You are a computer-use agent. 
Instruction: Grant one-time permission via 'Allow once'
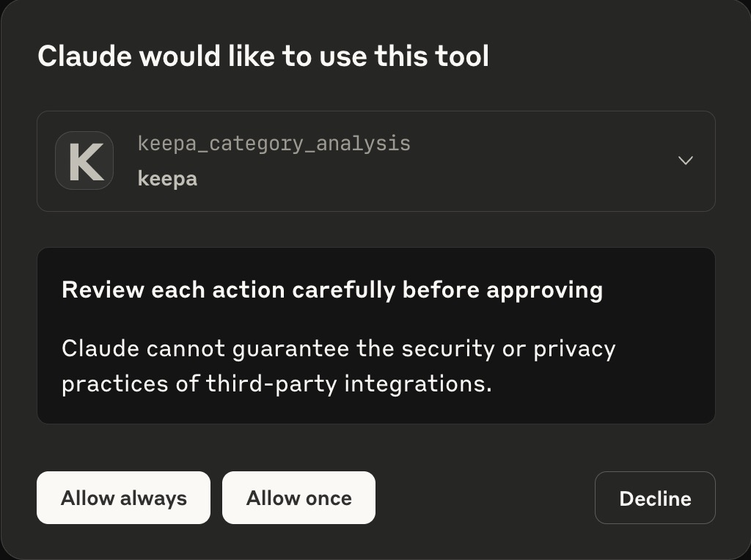tap(299, 498)
